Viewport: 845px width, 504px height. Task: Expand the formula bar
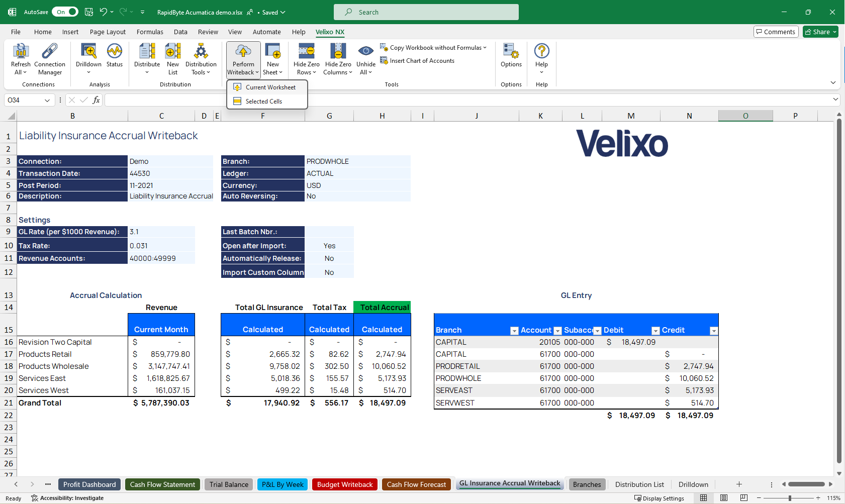click(835, 99)
